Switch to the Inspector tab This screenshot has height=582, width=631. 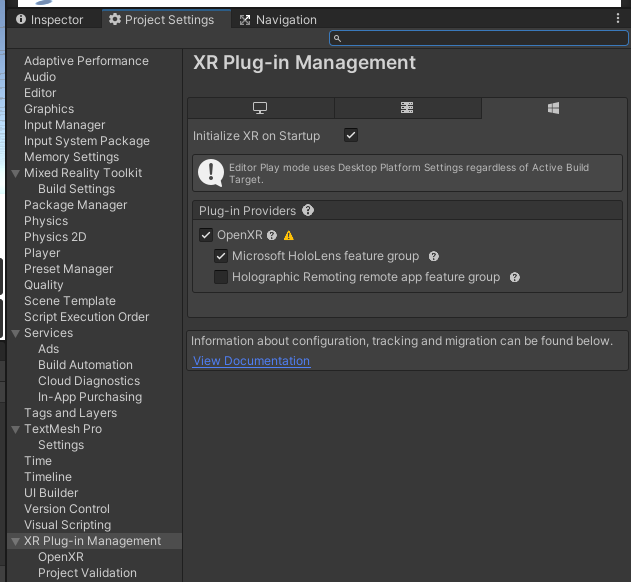pyautogui.click(x=50, y=20)
